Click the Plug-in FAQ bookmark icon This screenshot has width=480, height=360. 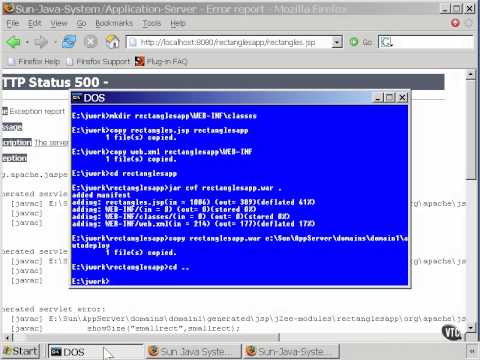tap(140, 61)
